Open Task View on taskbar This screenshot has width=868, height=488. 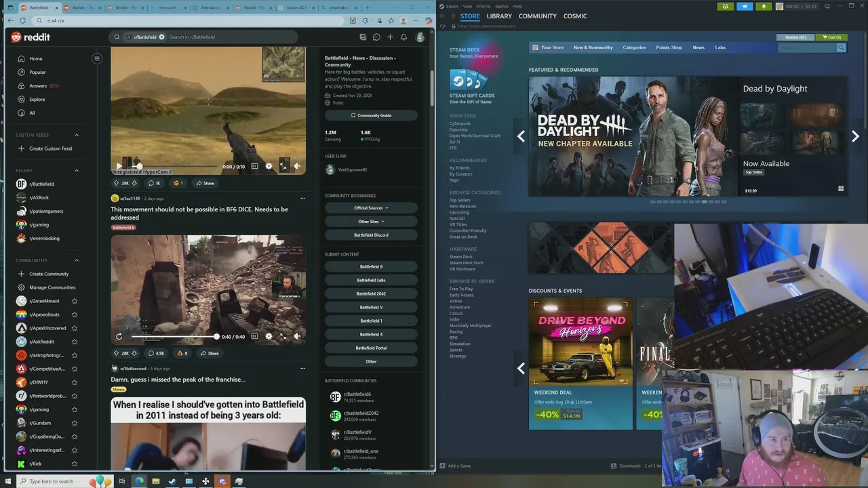(122, 481)
